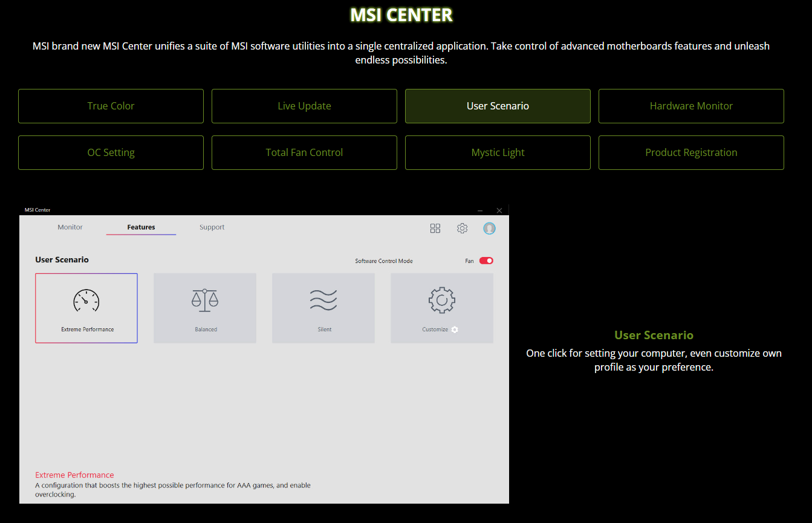This screenshot has width=812, height=523.
Task: Open the grid apps view icon
Action: (435, 228)
